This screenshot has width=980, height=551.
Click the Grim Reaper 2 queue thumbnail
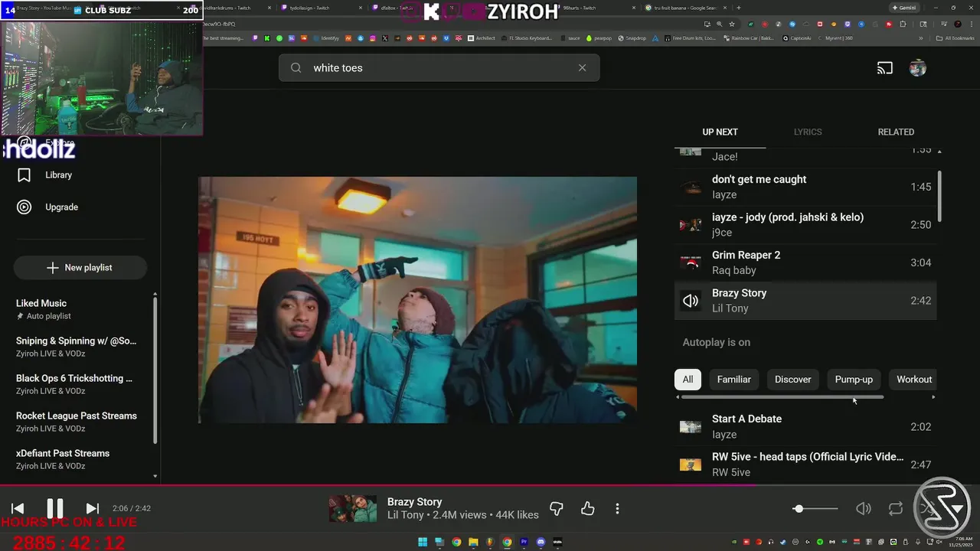(x=691, y=262)
